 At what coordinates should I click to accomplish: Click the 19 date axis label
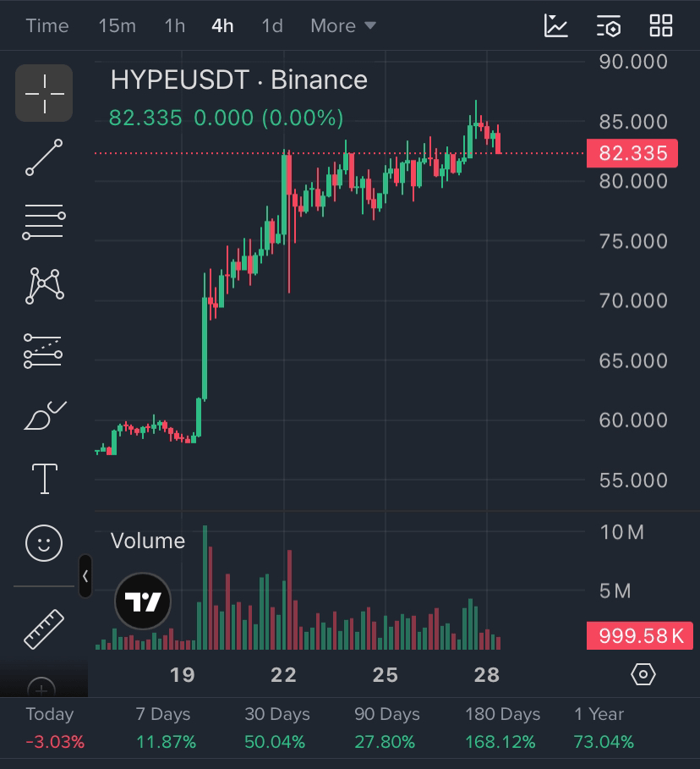tap(183, 675)
